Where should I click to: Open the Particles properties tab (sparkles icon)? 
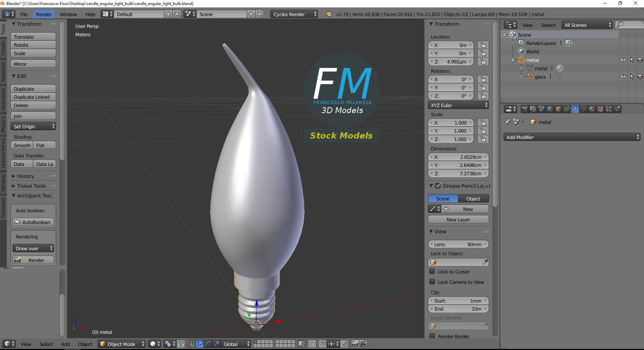tap(609, 109)
